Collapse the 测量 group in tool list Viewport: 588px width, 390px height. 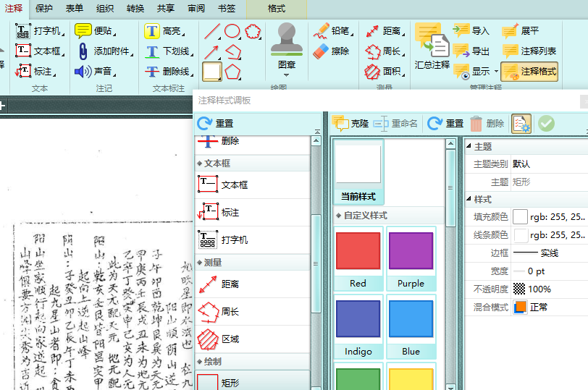[200, 263]
